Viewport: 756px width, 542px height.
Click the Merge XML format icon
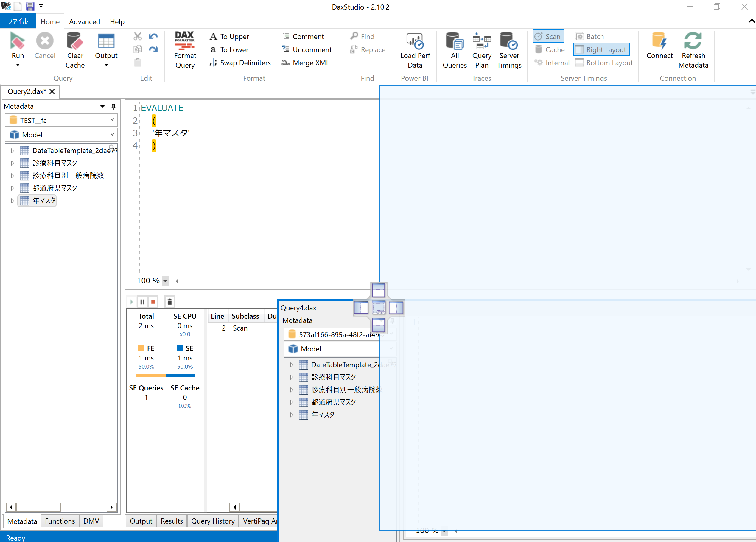point(285,63)
